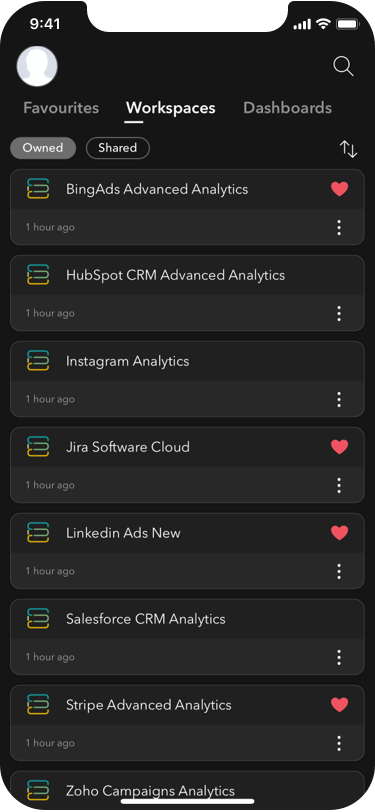
Task: Open the Zoho Campaigns Analytics workspace
Action: click(x=188, y=791)
